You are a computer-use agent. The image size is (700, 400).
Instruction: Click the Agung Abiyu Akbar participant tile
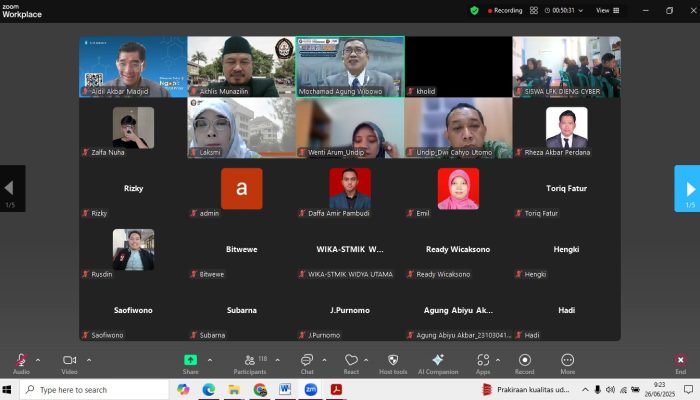(458, 311)
